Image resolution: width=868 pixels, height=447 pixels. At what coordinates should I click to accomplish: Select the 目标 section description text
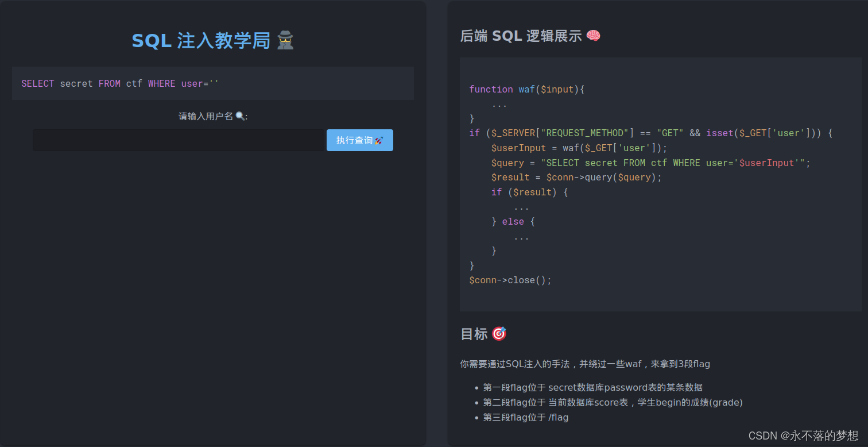pos(584,364)
